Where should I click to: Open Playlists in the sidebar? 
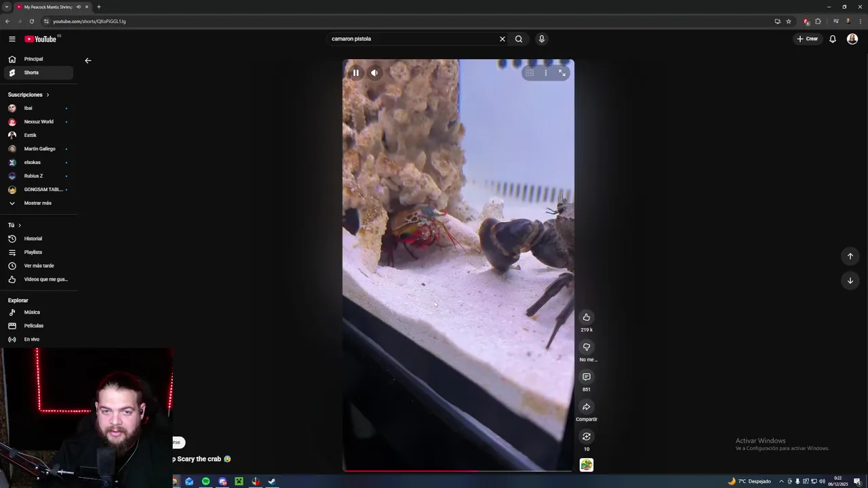click(x=38, y=252)
